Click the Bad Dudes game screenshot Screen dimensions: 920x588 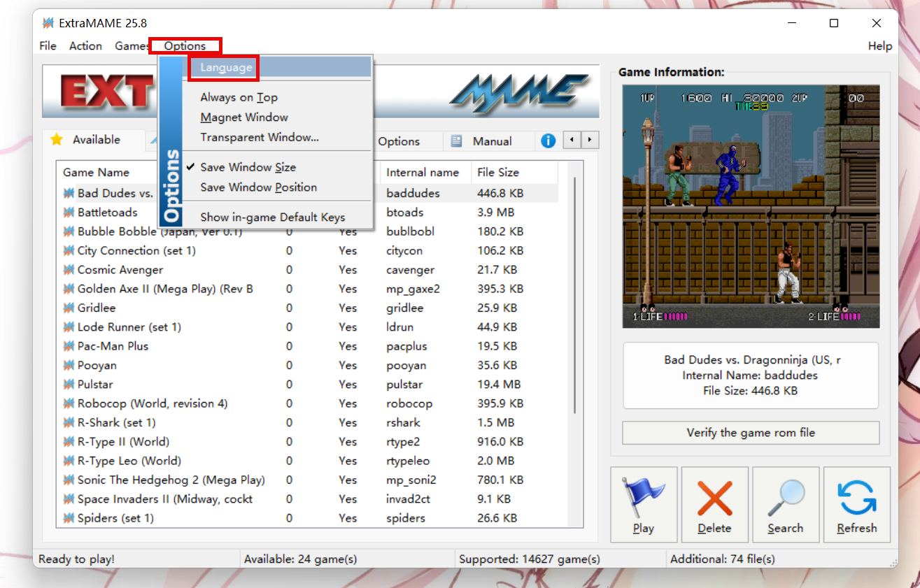coord(750,206)
